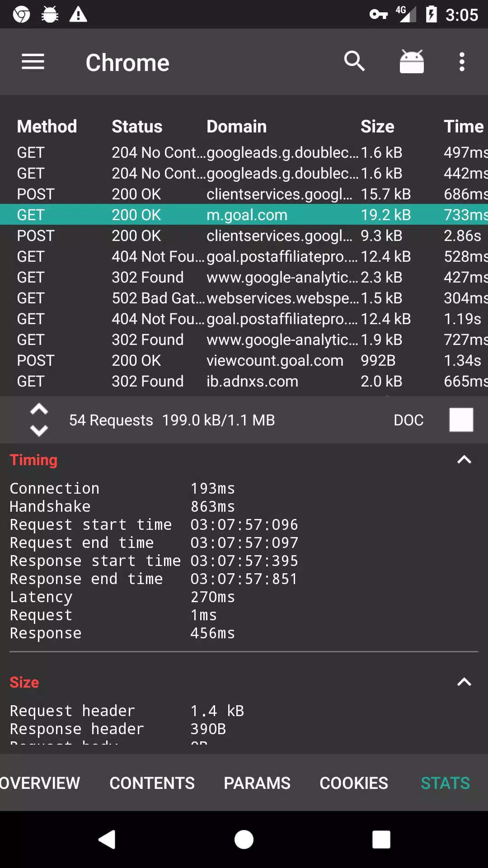
Task: Open the hamburger navigation menu
Action: (x=33, y=62)
